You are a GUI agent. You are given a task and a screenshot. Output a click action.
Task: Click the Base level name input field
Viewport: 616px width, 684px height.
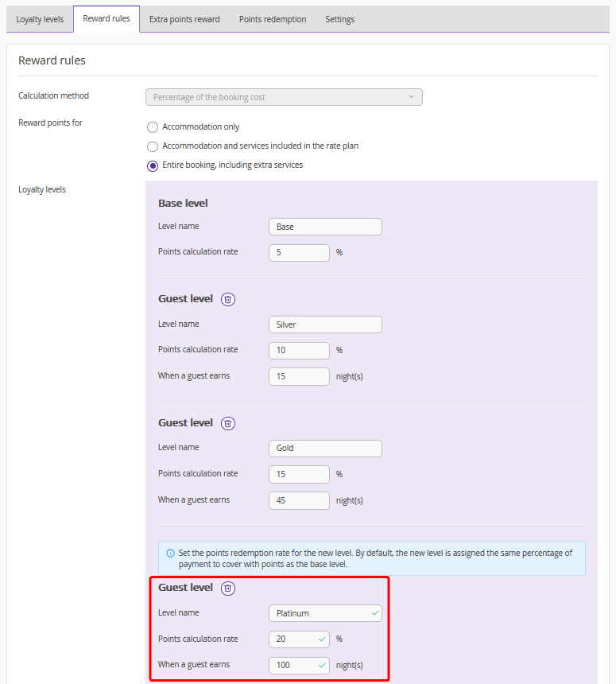tap(325, 227)
